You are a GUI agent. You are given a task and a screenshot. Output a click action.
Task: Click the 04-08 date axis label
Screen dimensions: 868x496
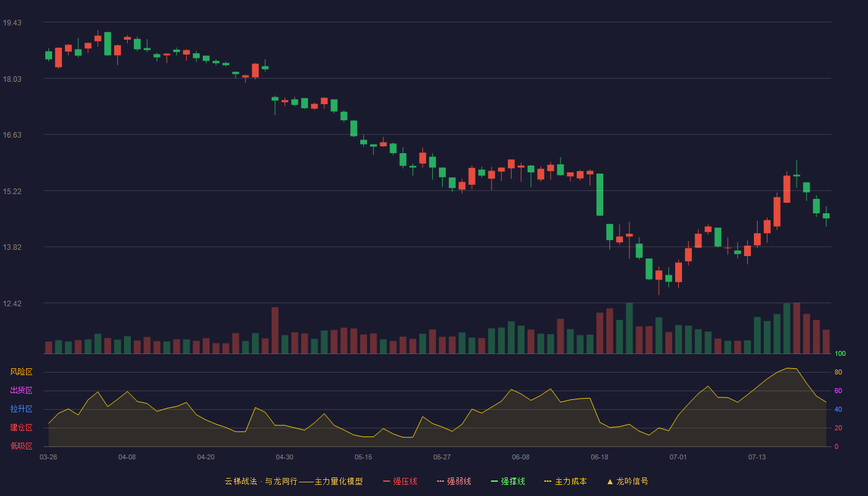point(127,457)
